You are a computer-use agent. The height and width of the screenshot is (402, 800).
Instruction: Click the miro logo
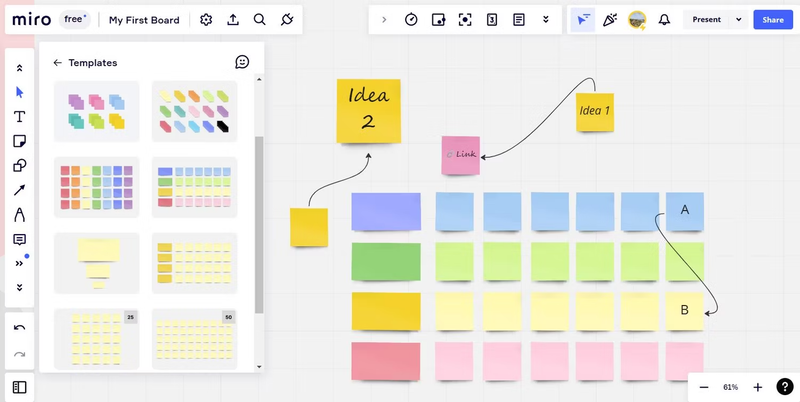pos(32,20)
